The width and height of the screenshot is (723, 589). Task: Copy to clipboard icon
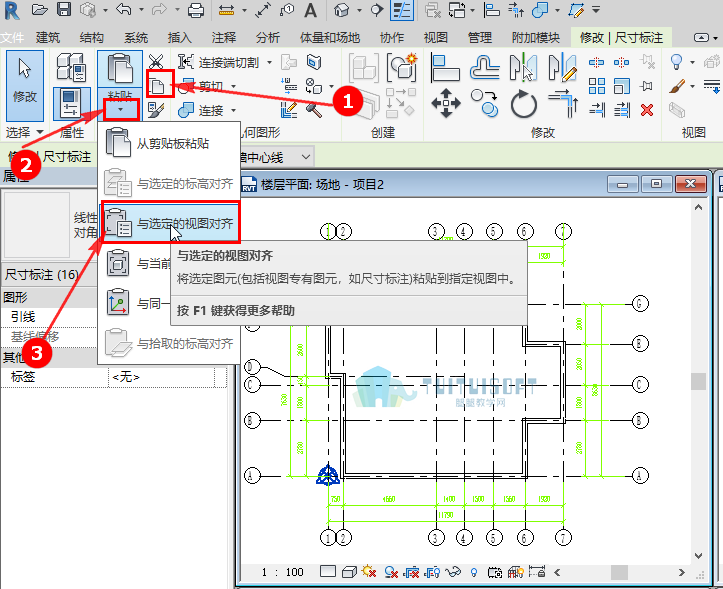(157, 86)
